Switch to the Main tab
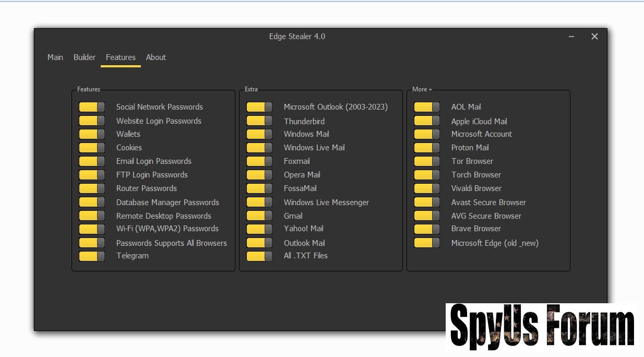Screen dimensions: 644x357 pos(55,57)
